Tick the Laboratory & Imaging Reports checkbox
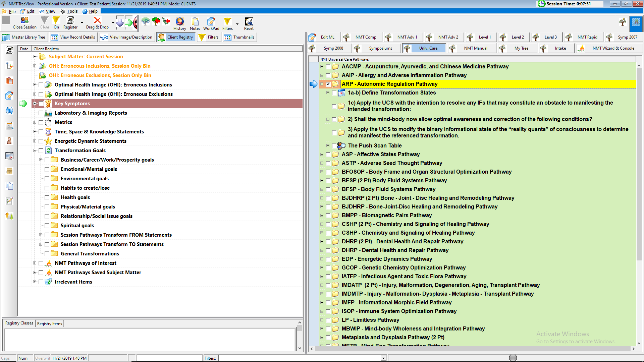This screenshot has width=644, height=362. (41, 113)
